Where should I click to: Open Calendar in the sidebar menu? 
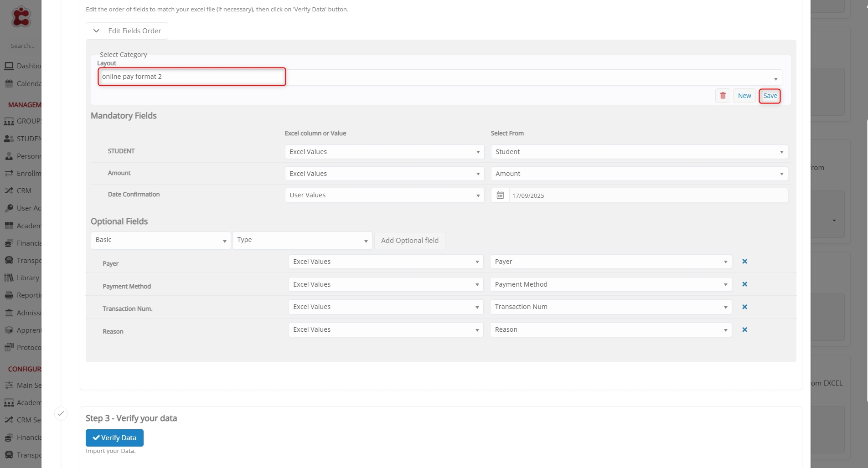(28, 84)
